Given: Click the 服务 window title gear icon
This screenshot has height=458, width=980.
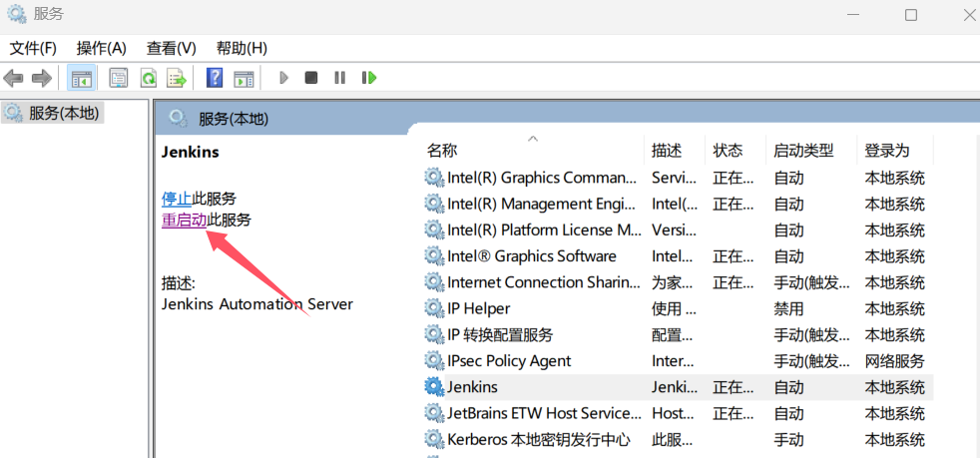Looking at the screenshot, I should coord(17,14).
